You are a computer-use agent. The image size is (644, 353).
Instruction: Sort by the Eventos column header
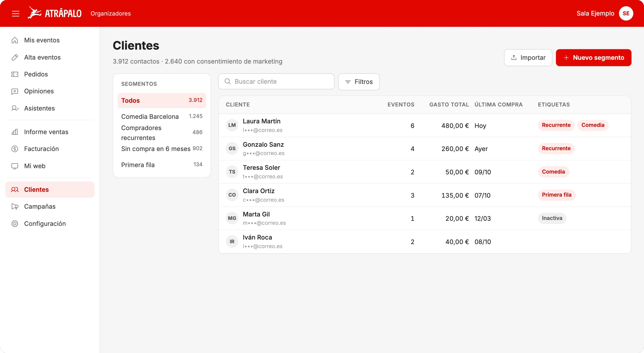[401, 105]
